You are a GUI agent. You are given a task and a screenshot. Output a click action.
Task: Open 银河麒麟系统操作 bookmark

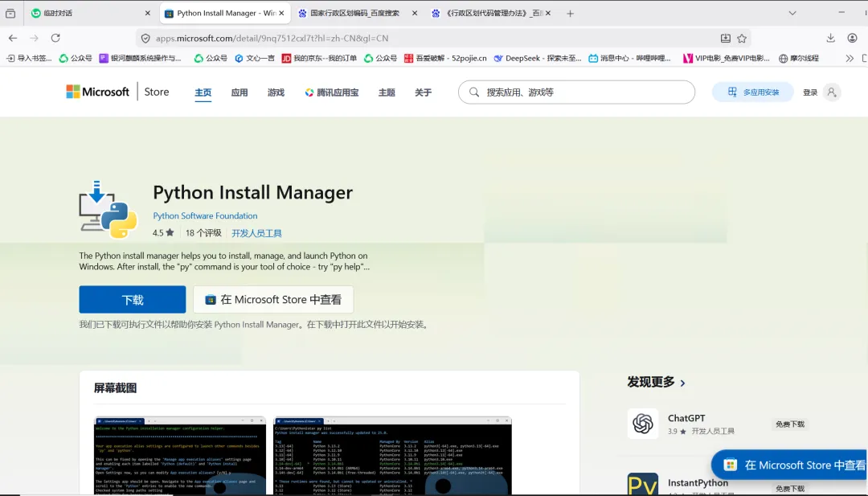(x=140, y=58)
